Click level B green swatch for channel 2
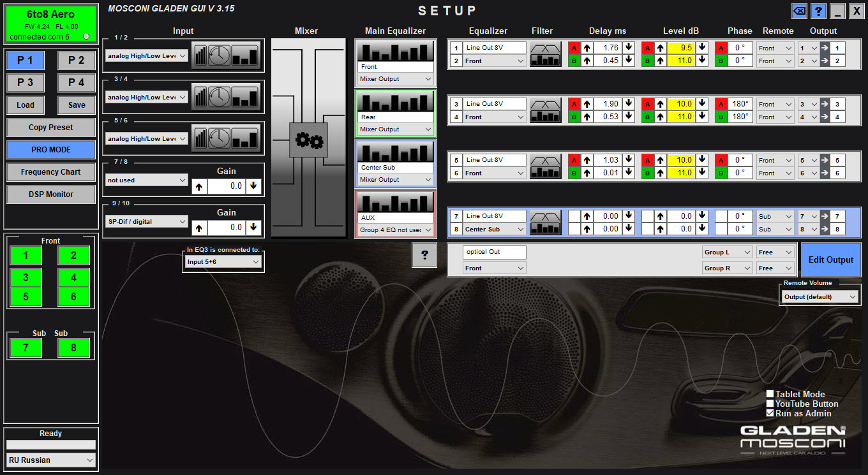The width and height of the screenshot is (868, 475). [x=647, y=61]
